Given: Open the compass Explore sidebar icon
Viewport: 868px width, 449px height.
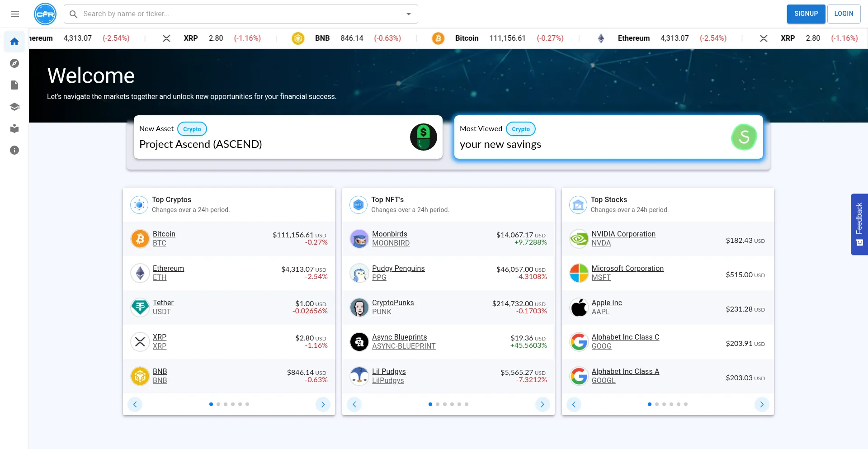Looking at the screenshot, I should click(14, 63).
